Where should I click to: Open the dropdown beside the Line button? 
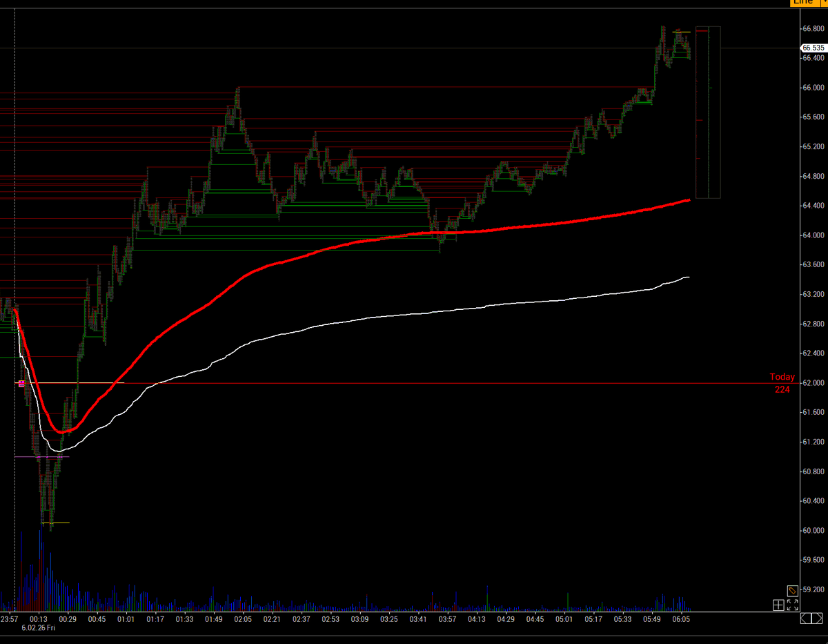pyautogui.click(x=825, y=3)
